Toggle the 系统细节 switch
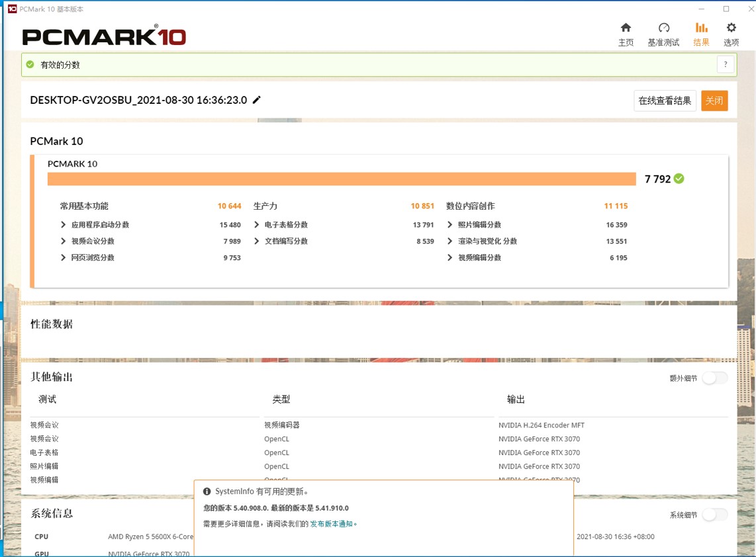 click(714, 515)
